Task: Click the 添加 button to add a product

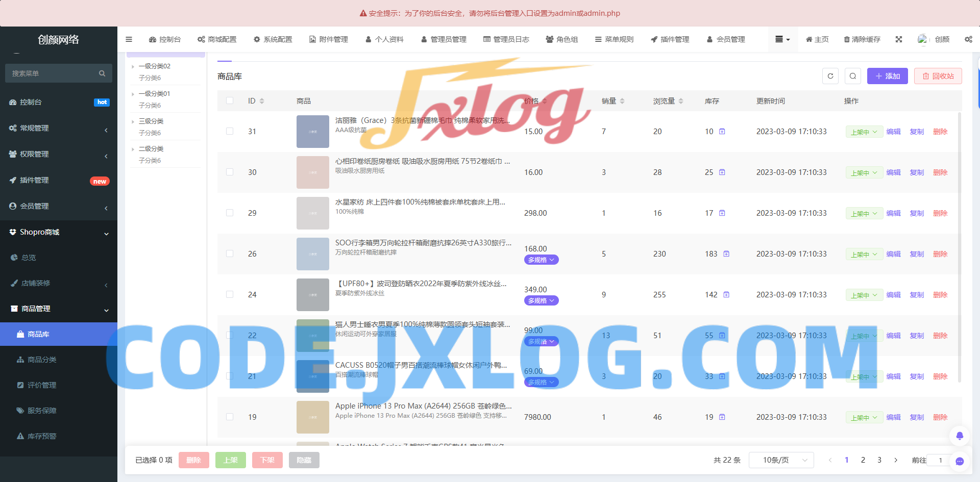Action: pos(887,76)
